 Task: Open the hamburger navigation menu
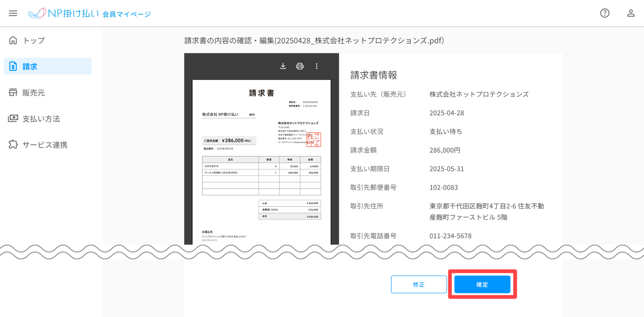pos(13,13)
